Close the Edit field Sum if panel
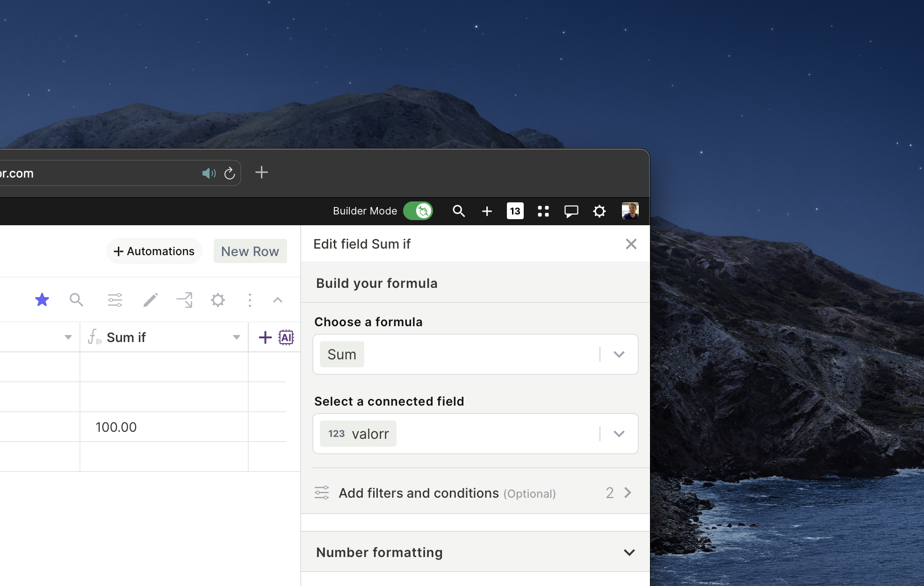The width and height of the screenshot is (924, 586). (x=631, y=244)
